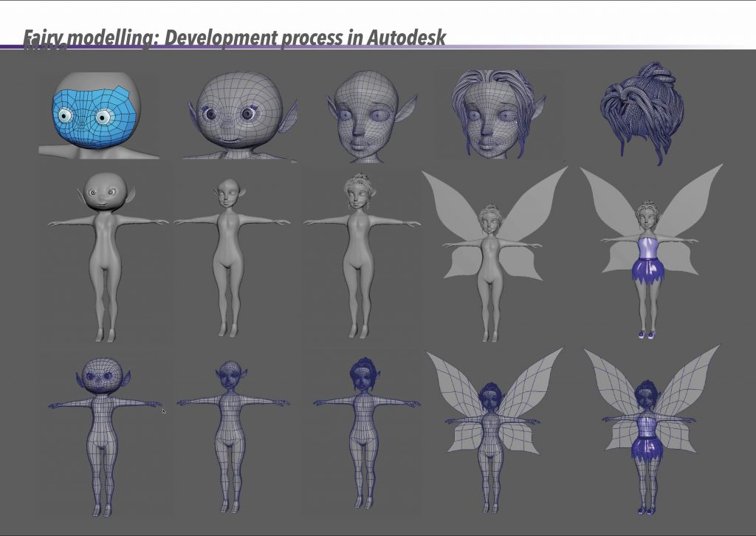Select the shaded fairy wearing the purple dress
The height and width of the screenshot is (536, 756).
click(646, 255)
